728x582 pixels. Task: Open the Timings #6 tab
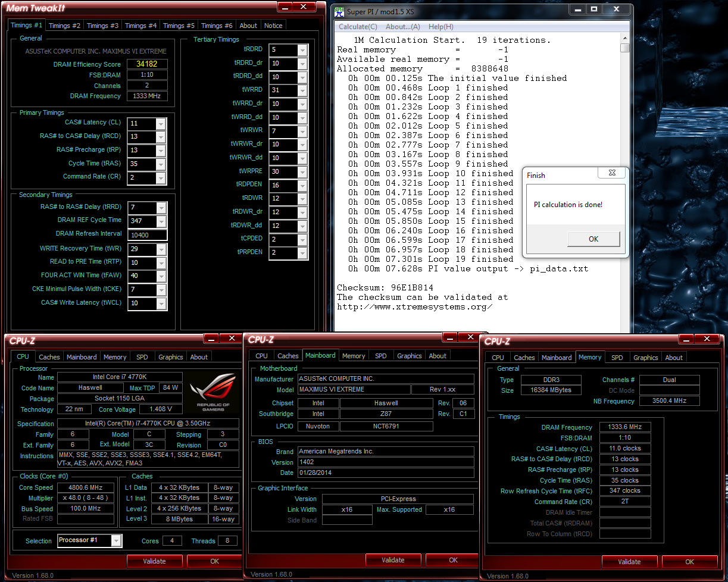[217, 26]
